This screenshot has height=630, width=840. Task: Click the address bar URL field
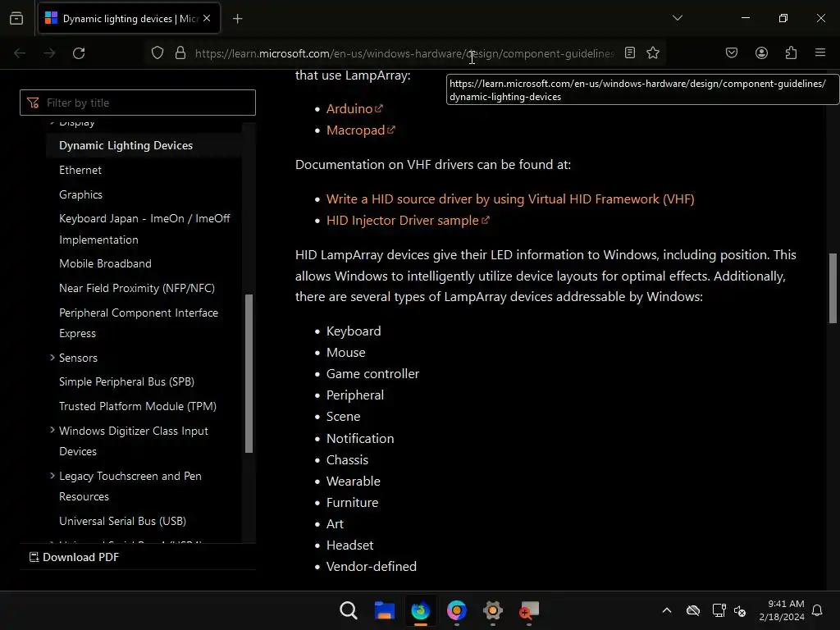tap(404, 53)
